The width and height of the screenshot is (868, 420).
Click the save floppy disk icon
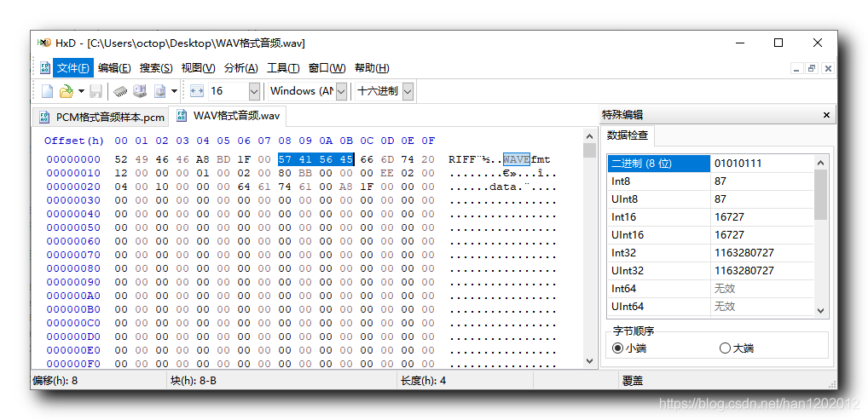[x=95, y=91]
